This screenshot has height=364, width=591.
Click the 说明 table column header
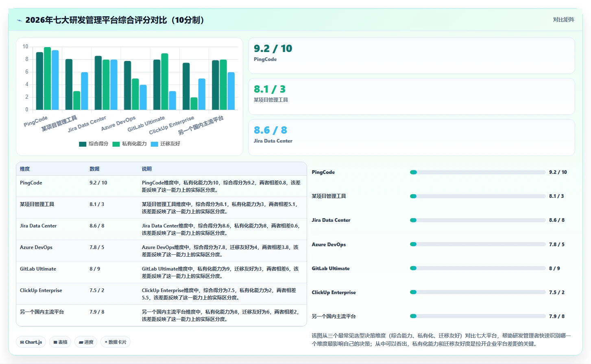[146, 169]
